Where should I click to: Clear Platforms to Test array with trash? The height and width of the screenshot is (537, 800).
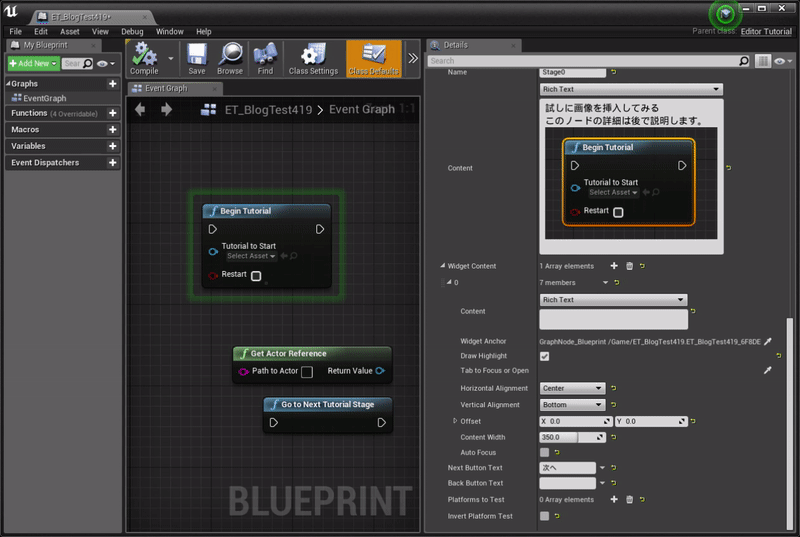[629, 499]
